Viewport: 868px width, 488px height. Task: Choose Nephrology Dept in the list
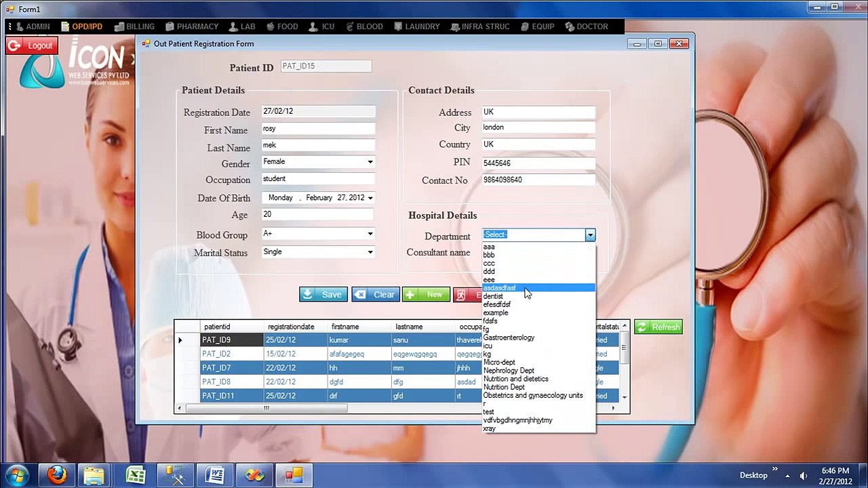509,371
